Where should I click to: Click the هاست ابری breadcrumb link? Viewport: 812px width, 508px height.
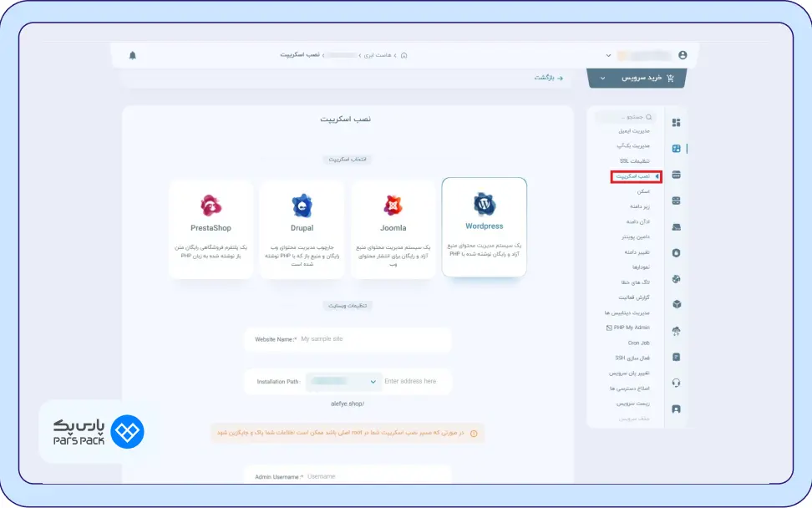[x=378, y=55]
